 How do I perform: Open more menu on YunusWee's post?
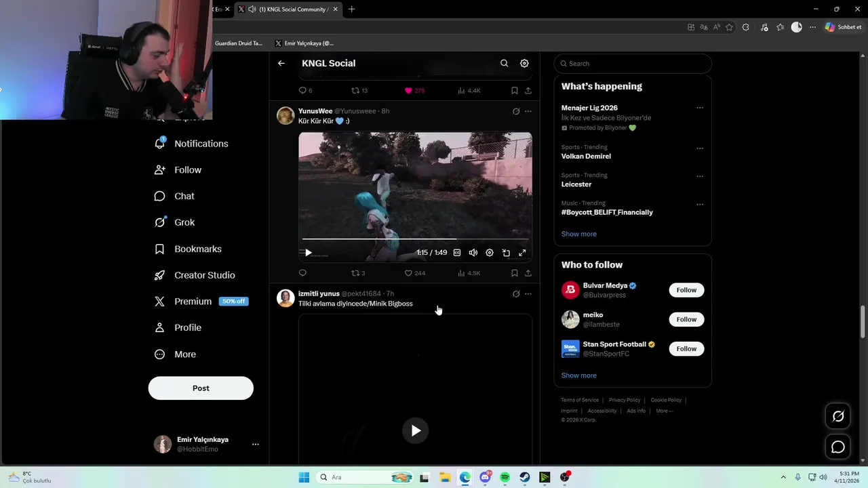click(x=528, y=111)
